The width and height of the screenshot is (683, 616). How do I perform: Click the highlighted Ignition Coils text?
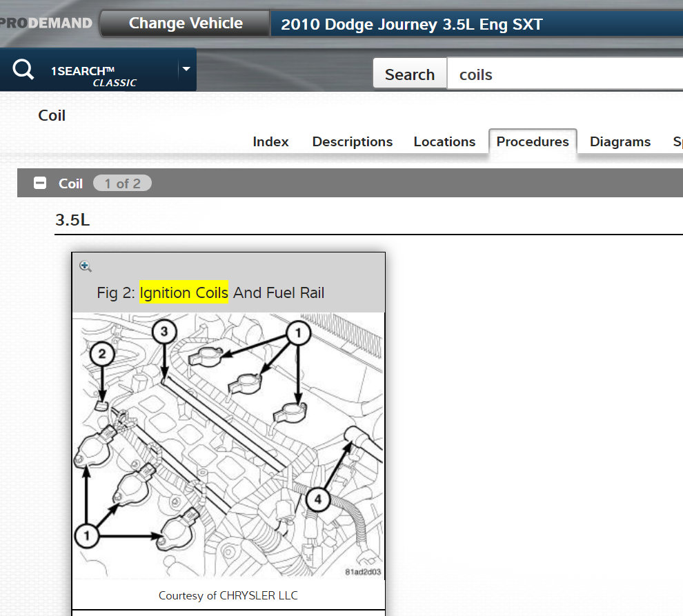(x=184, y=292)
